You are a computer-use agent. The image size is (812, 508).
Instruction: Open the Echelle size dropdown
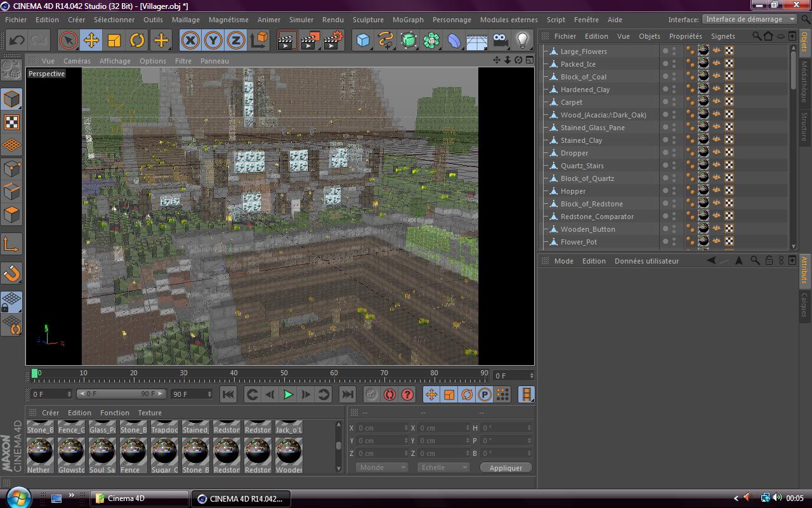443,467
